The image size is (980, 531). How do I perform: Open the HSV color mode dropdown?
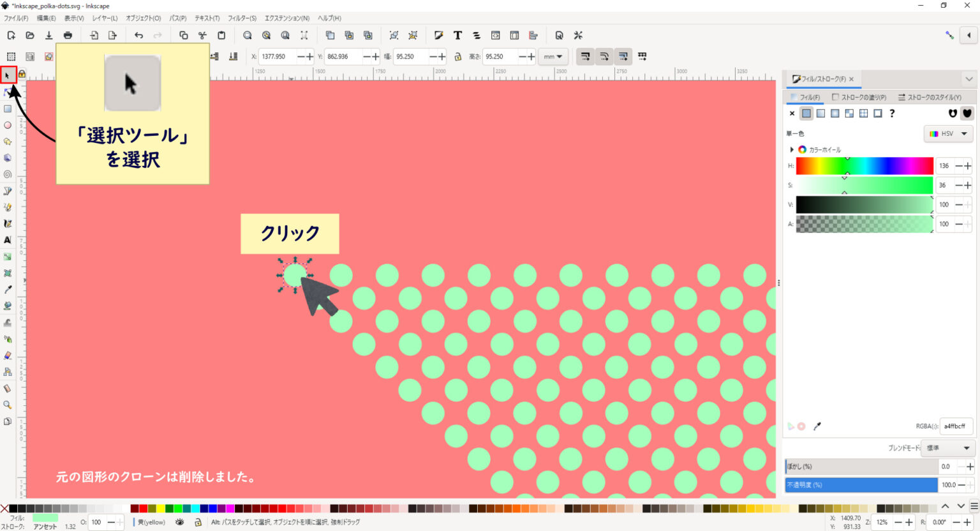pyautogui.click(x=948, y=133)
